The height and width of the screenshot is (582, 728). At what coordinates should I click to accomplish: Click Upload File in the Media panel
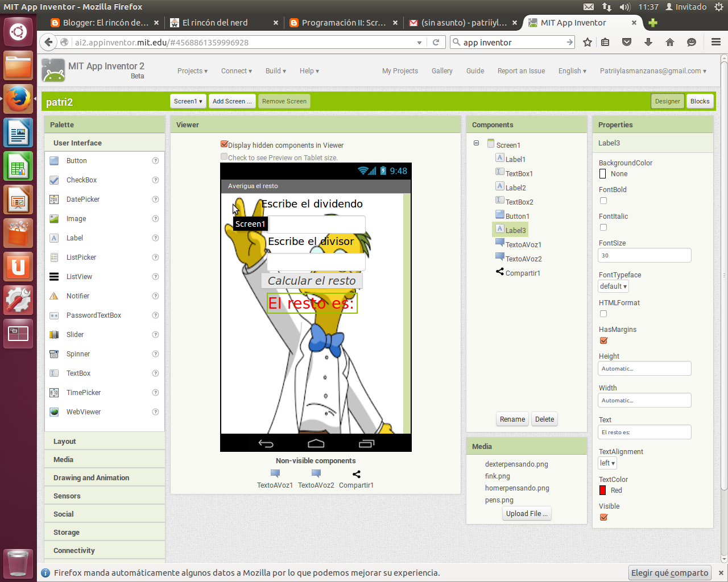coord(526,513)
